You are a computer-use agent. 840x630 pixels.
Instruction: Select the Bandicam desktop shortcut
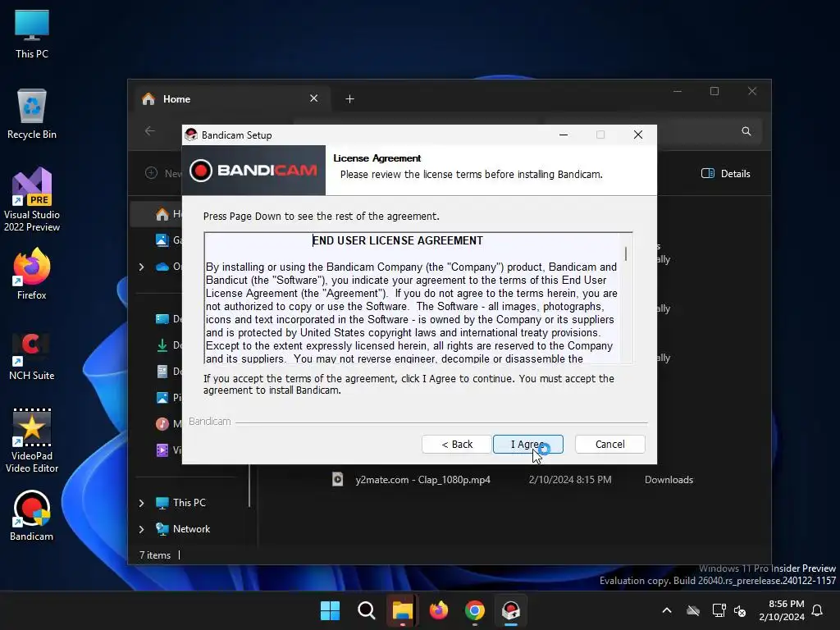pos(32,515)
